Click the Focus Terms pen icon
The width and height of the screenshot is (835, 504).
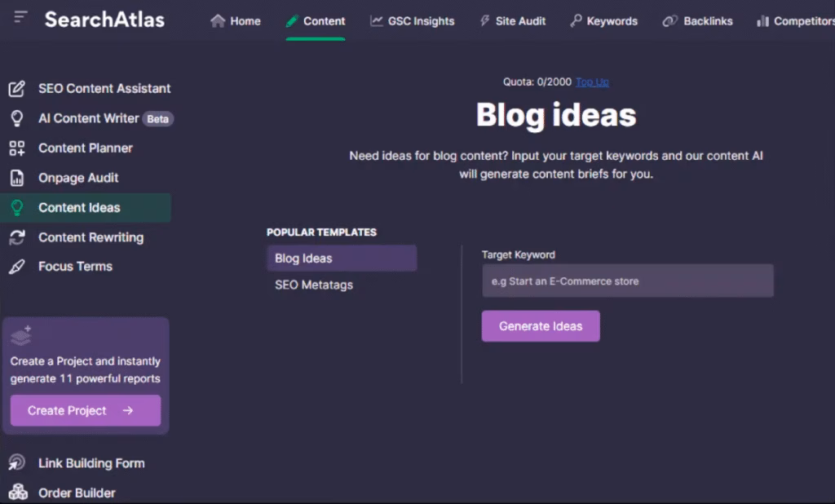pos(16,267)
